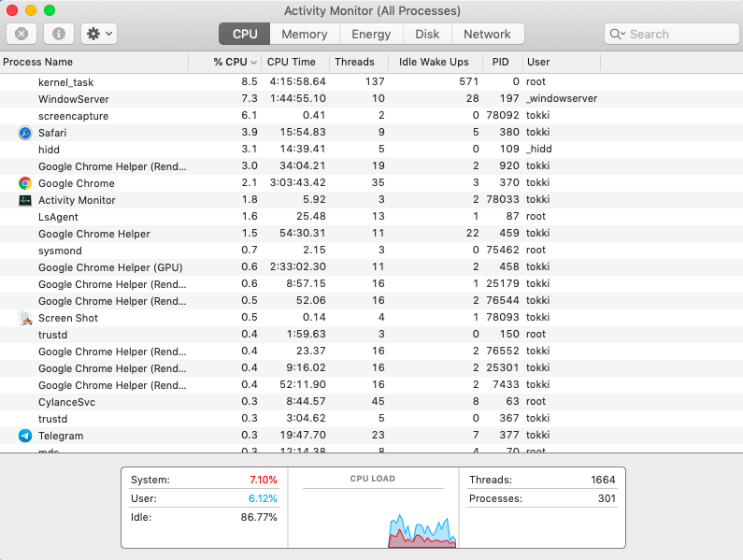
Task: Sort by Idle Wake Ups column header
Action: tap(436, 62)
